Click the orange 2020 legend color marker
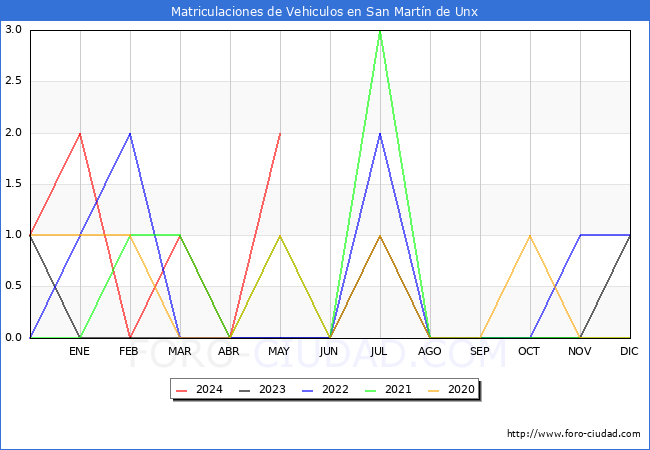Image resolution: width=650 pixels, height=450 pixels. [x=434, y=390]
